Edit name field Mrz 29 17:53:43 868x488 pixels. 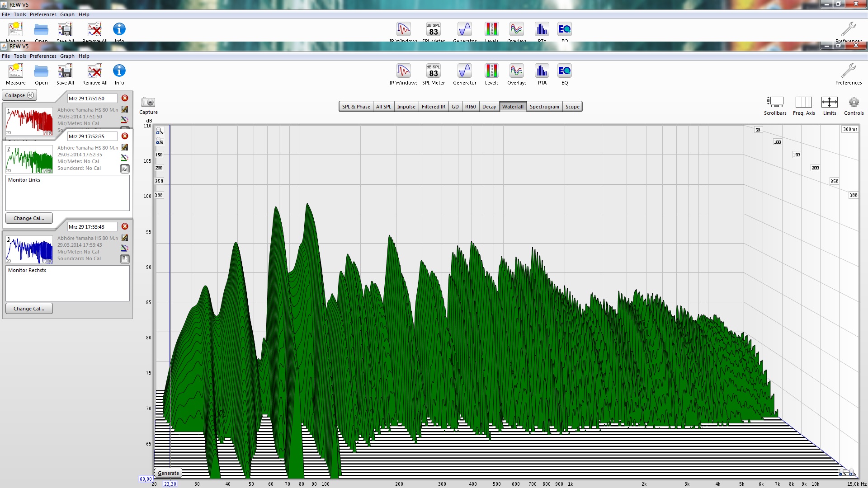(x=92, y=227)
